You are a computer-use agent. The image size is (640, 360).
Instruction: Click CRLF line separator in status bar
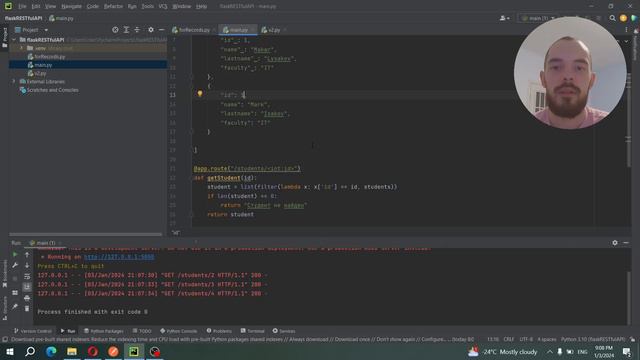pyautogui.click(x=509, y=339)
